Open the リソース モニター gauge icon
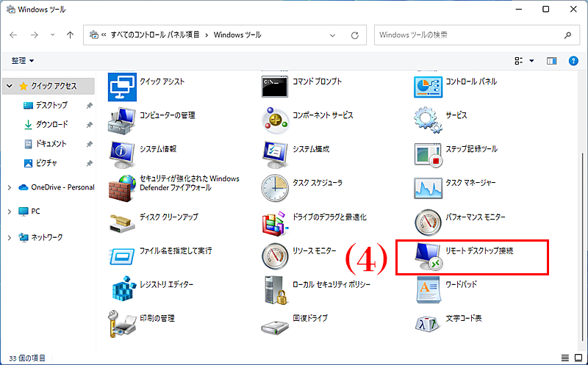 pos(275,256)
